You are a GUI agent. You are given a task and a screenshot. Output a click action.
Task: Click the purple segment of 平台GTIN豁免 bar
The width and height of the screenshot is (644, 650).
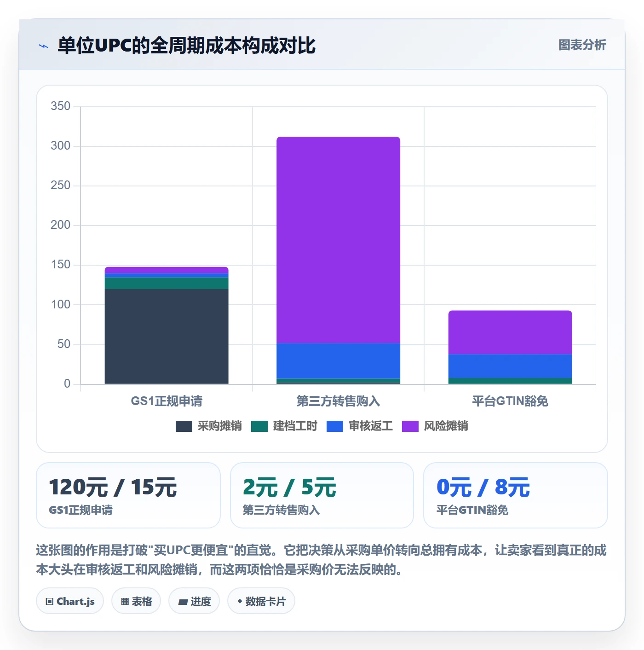tap(510, 332)
